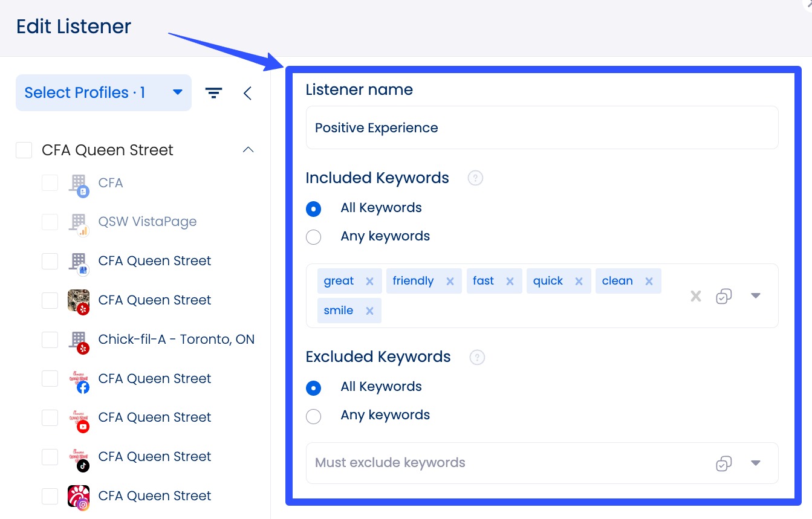The width and height of the screenshot is (812, 519).
Task: Open the excluded keywords dropdown arrow
Action: [x=755, y=463]
